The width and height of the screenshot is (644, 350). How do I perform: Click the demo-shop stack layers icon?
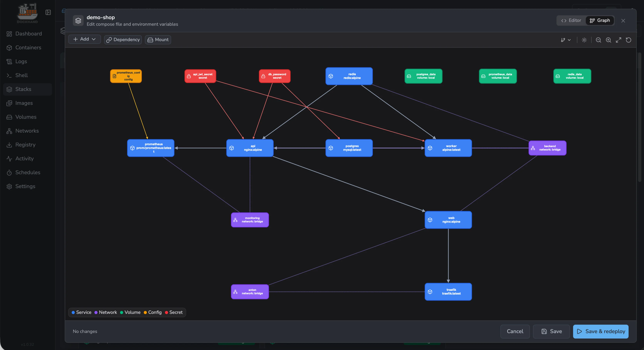point(78,20)
